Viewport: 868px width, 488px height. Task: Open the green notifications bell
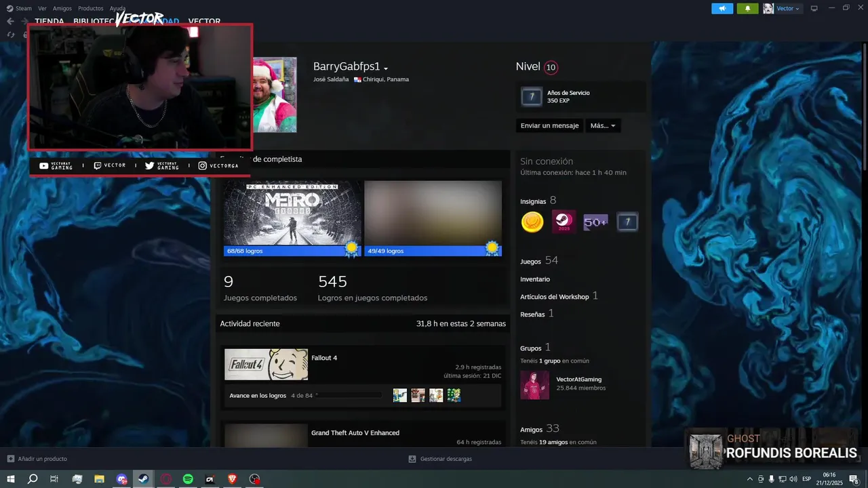pos(747,8)
